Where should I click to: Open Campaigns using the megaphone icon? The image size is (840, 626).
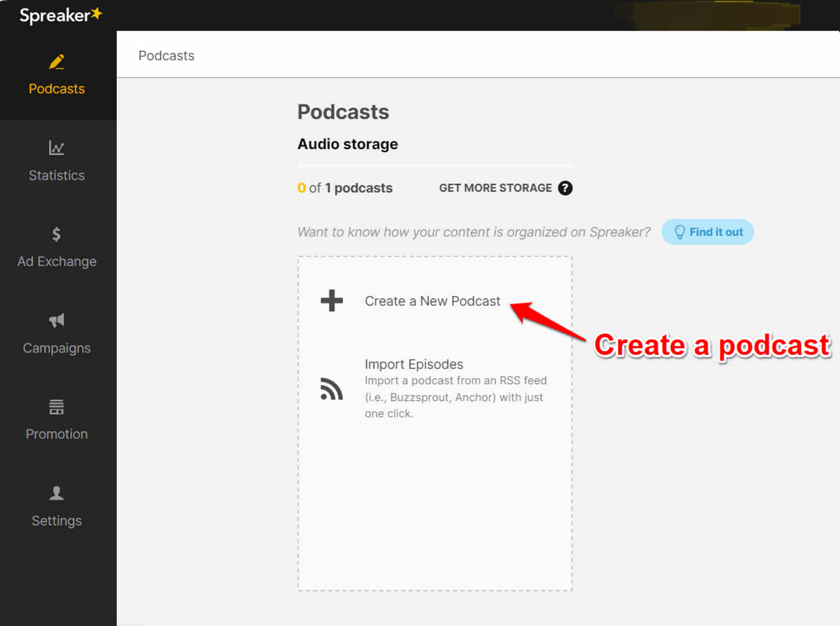point(56,321)
